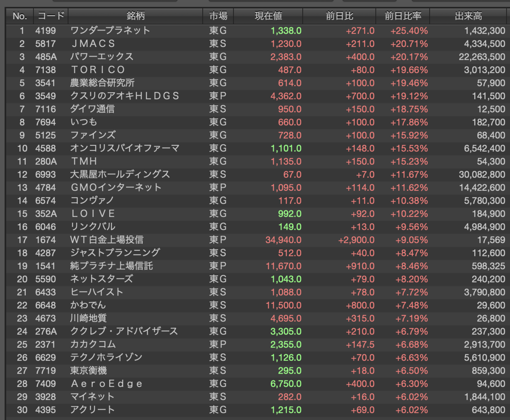
Task: Select the ダイワ通信 stock name
Action: click(92, 109)
